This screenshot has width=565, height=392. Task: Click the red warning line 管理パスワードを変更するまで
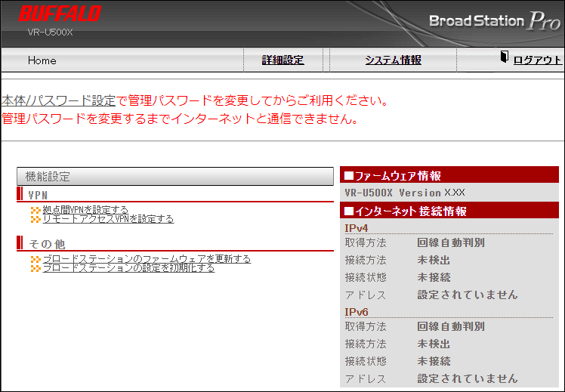[180, 119]
